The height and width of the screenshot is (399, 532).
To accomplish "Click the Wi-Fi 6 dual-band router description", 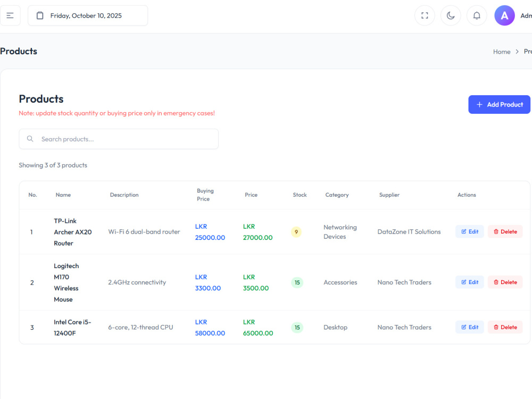I will point(144,232).
